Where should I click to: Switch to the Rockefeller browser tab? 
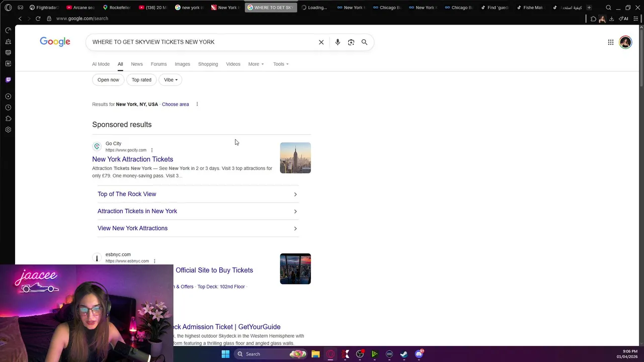click(116, 8)
